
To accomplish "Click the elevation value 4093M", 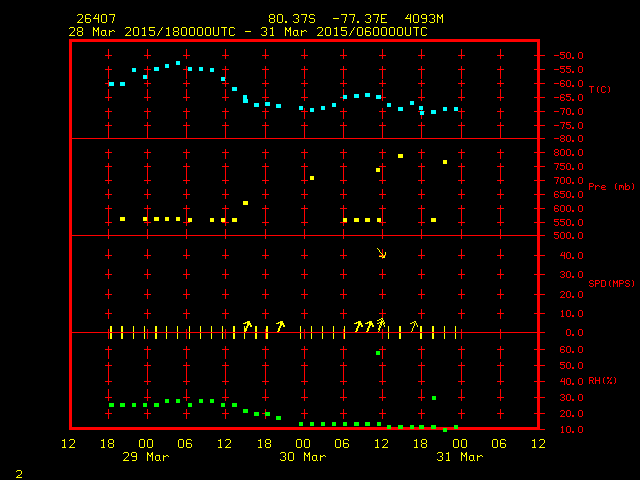I will 424,19.
